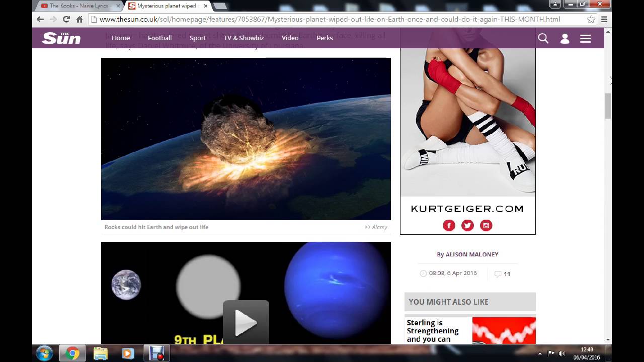
Task: Open the Chrome home page
Action: pyautogui.click(x=79, y=19)
